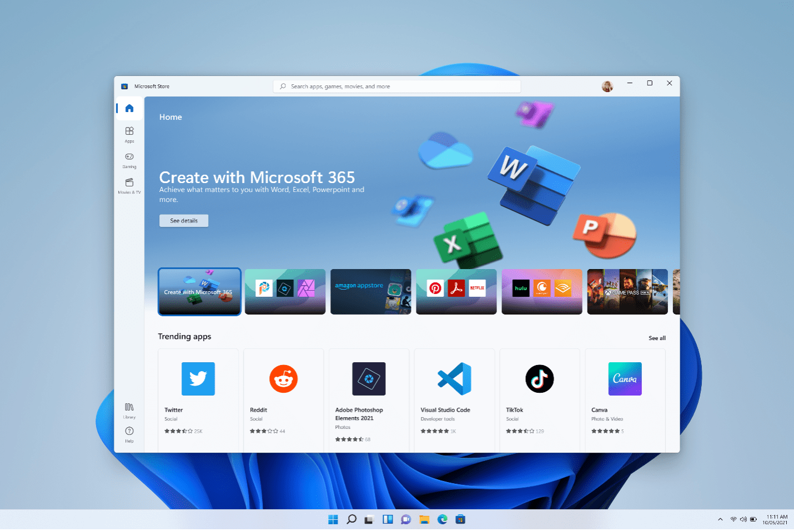Expand hidden icons in the system tray
The height and width of the screenshot is (532, 794).
pos(720,519)
